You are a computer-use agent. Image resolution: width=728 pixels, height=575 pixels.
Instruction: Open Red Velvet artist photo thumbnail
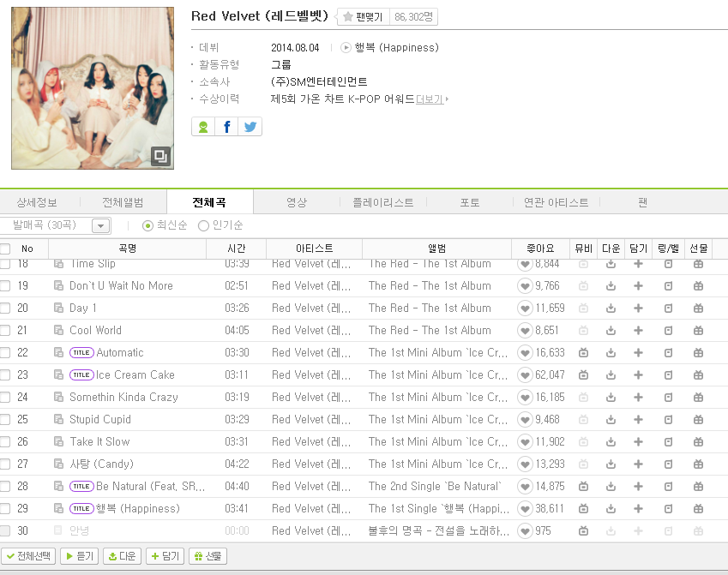(93, 88)
